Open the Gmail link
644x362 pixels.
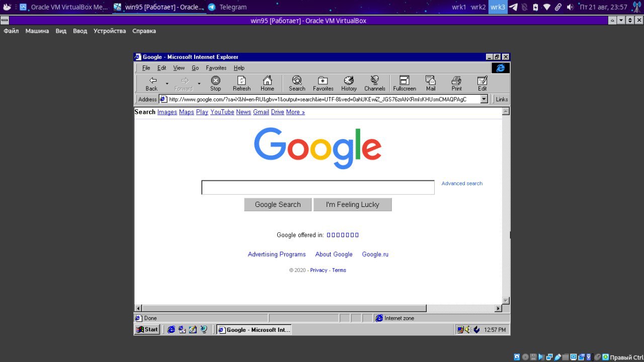pyautogui.click(x=261, y=112)
